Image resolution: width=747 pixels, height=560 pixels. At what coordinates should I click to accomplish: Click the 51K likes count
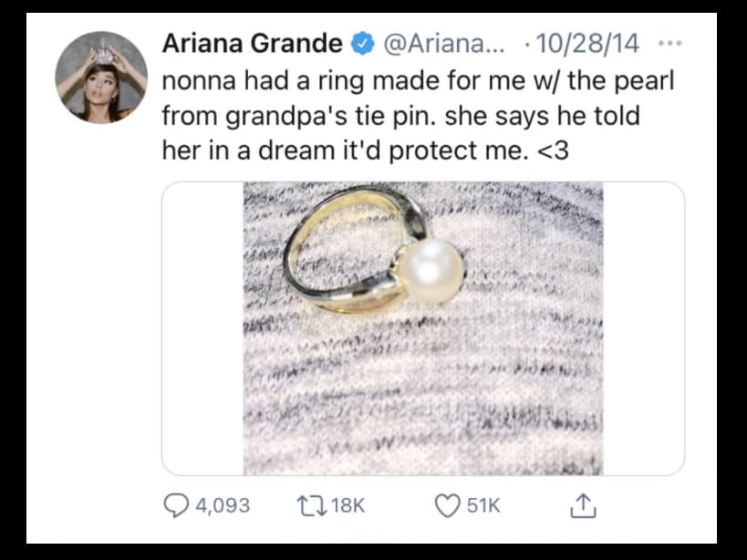(483, 505)
